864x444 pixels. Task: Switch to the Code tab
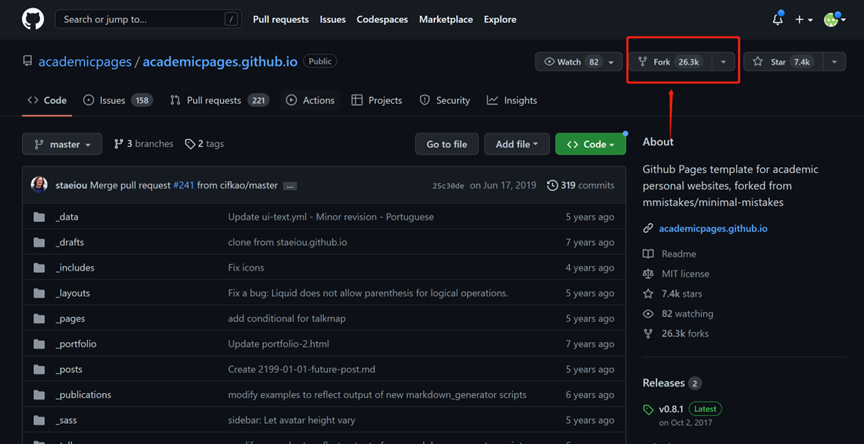pyautogui.click(x=47, y=100)
